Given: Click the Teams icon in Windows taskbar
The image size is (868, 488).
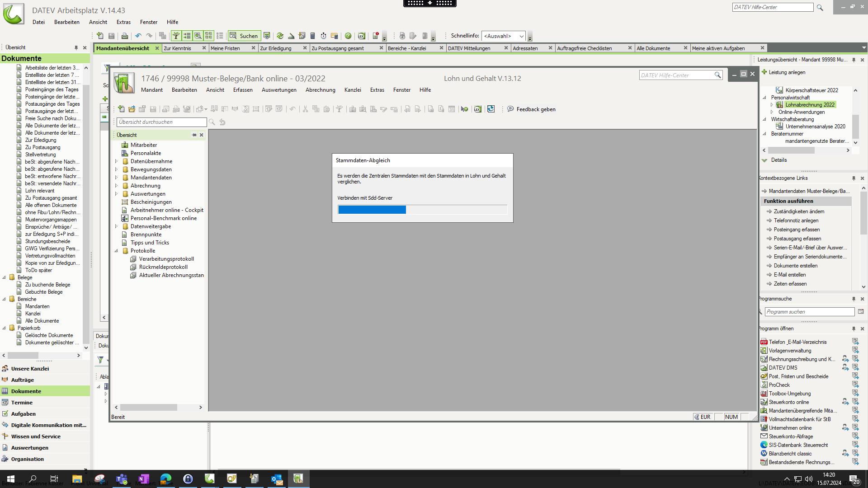Looking at the screenshot, I should click(x=122, y=479).
